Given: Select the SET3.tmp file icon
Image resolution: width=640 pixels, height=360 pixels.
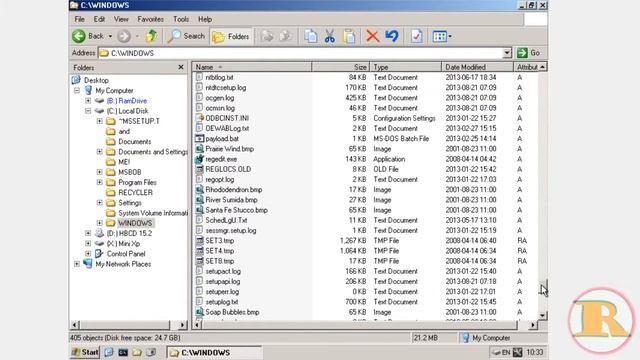Looking at the screenshot, I should click(x=199, y=241).
